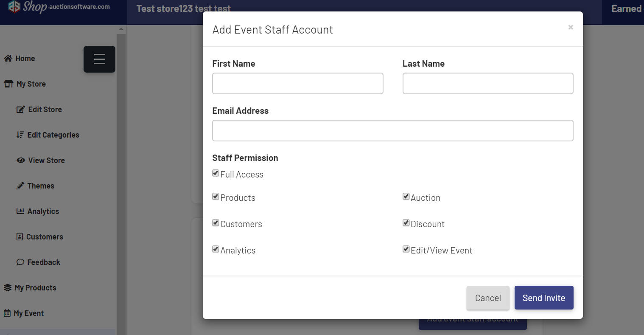Screen dimensions: 644x335
Task: Disable the Auction staff permission
Action: pyautogui.click(x=406, y=196)
